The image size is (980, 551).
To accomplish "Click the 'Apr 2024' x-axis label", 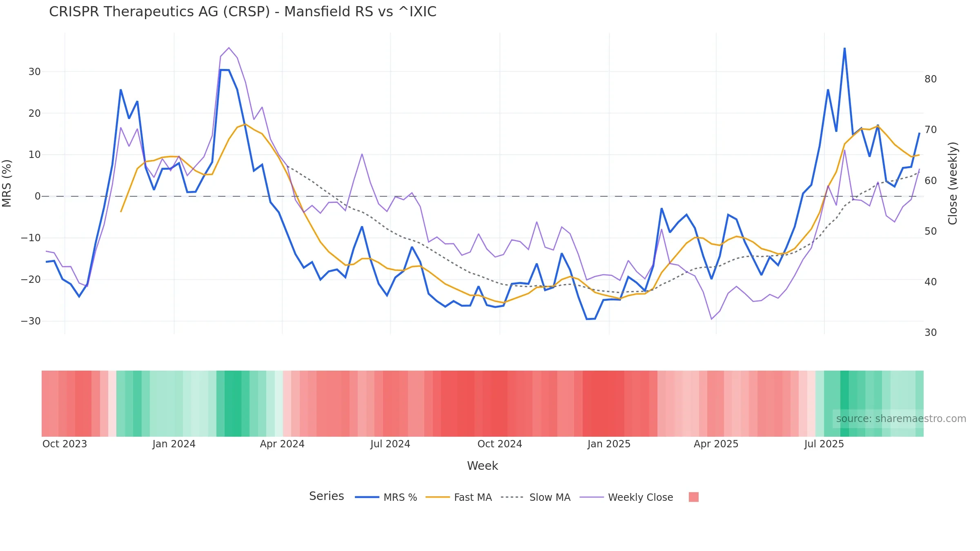I will (282, 444).
